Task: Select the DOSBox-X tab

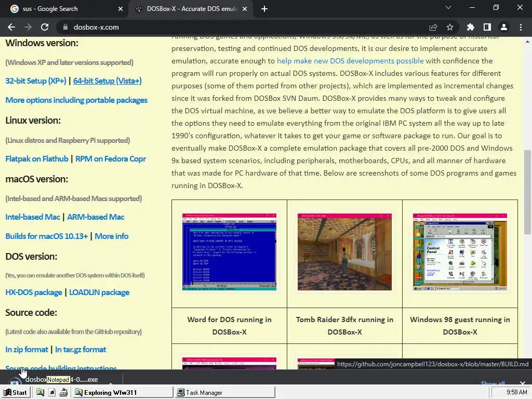Action: pos(190,9)
